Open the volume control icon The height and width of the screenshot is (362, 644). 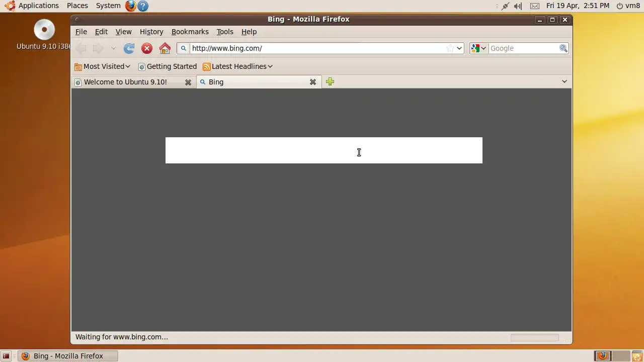click(x=518, y=6)
